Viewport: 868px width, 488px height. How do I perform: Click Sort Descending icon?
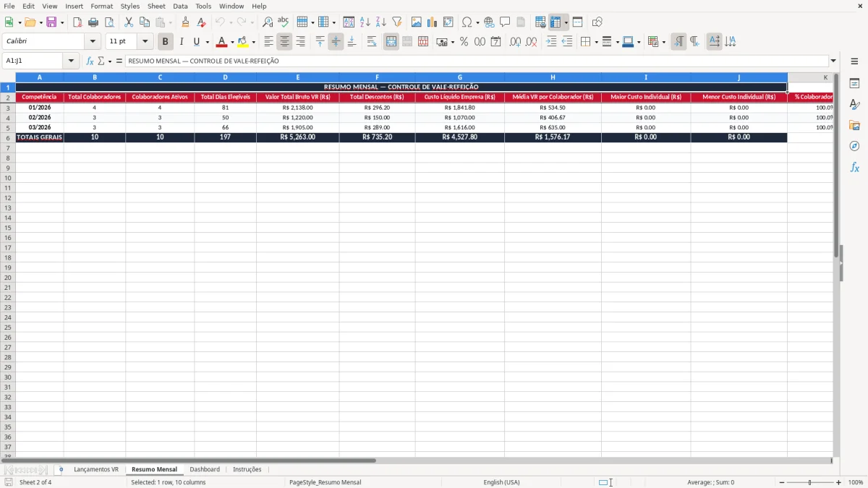381,22
